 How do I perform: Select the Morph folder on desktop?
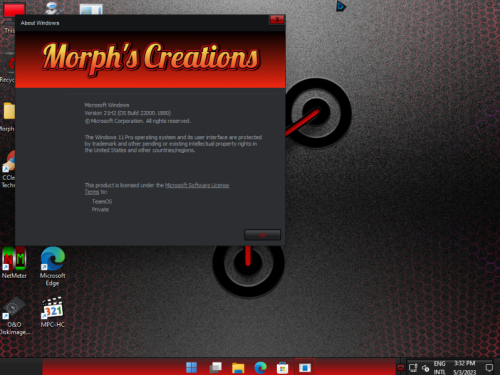8,117
